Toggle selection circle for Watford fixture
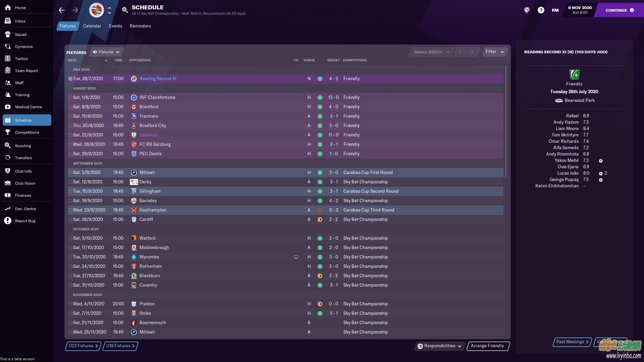The image size is (644, 362). click(x=70, y=238)
